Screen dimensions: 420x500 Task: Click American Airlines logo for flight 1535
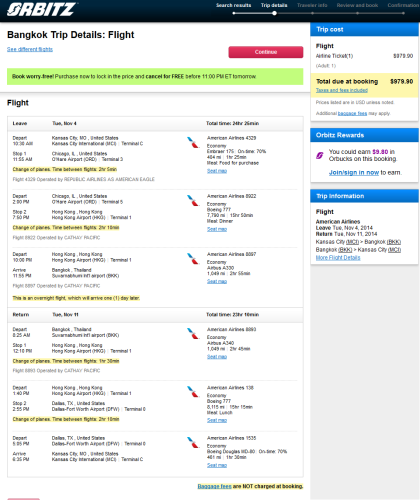tap(193, 442)
